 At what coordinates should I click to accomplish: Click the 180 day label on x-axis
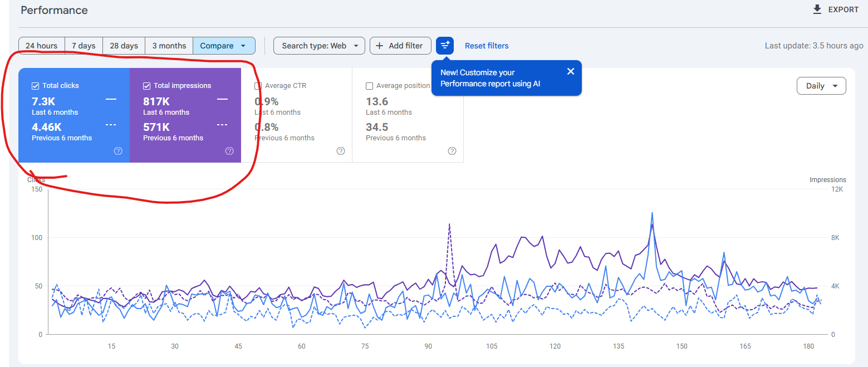808,346
